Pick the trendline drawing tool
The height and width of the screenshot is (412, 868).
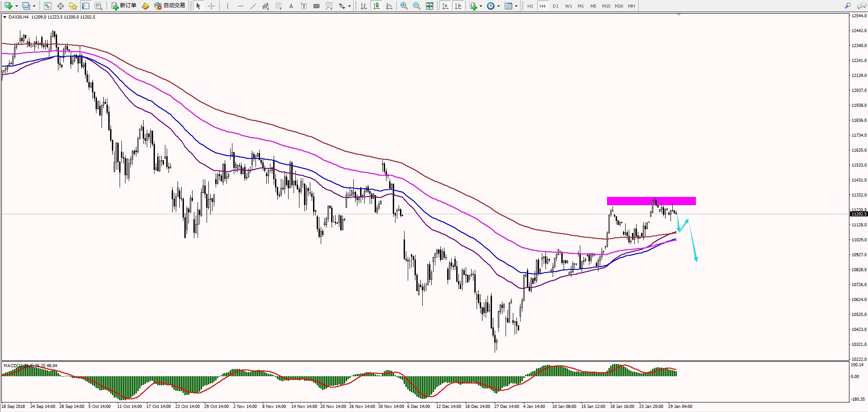253,6
